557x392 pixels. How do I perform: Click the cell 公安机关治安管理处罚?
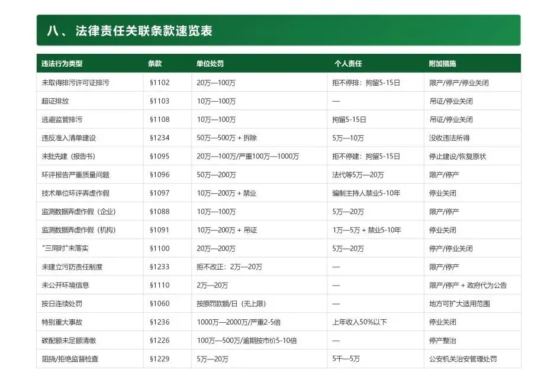pyautogui.click(x=463, y=359)
